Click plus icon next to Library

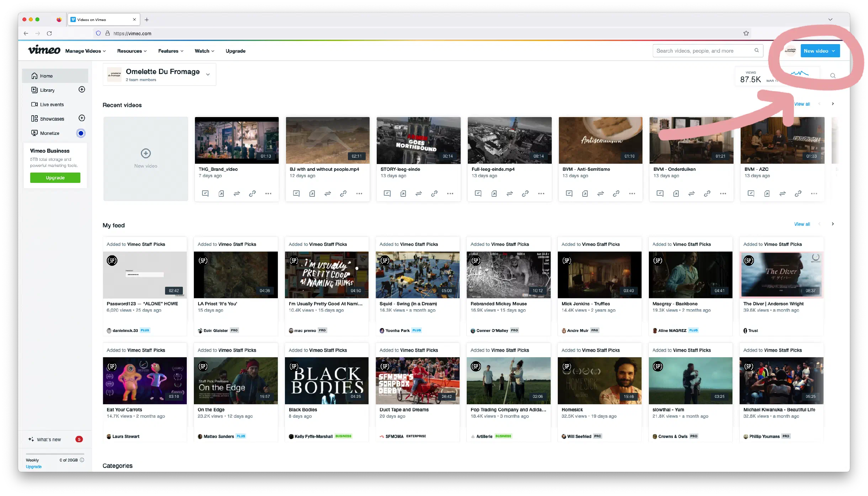point(82,90)
